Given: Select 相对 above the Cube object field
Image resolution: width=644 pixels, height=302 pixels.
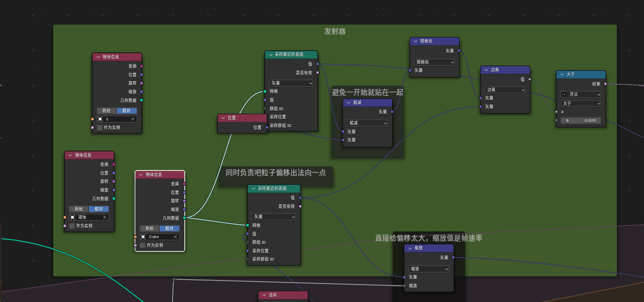Looking at the screenshot, I should (x=169, y=228).
